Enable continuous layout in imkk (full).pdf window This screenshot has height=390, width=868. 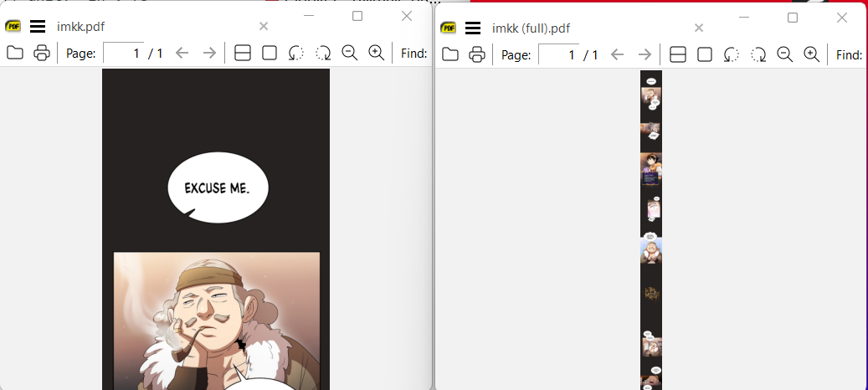click(x=677, y=54)
